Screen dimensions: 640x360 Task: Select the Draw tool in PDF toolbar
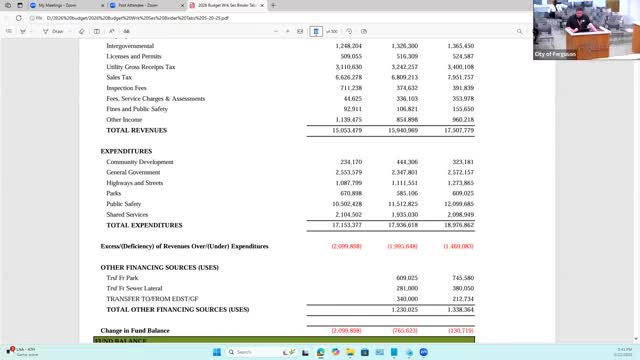tap(53, 31)
